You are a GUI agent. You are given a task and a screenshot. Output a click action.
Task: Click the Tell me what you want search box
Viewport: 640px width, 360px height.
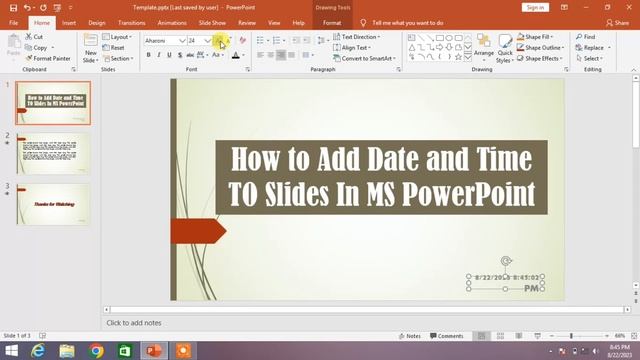[407, 23]
